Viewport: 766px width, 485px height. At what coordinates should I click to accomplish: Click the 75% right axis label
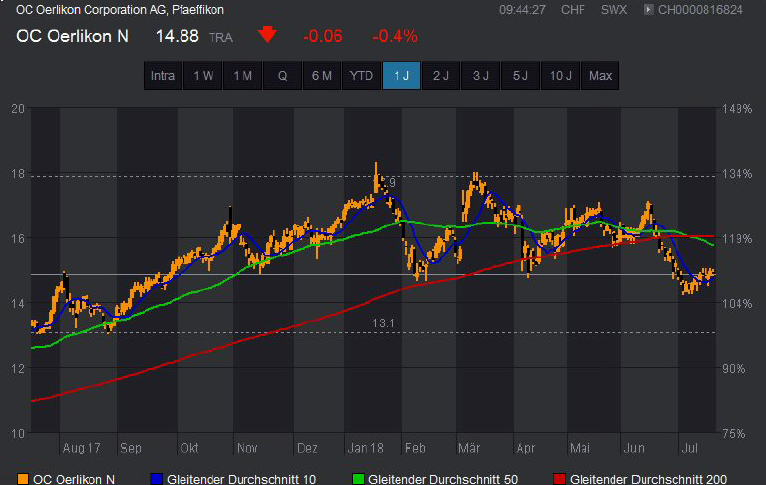point(734,433)
